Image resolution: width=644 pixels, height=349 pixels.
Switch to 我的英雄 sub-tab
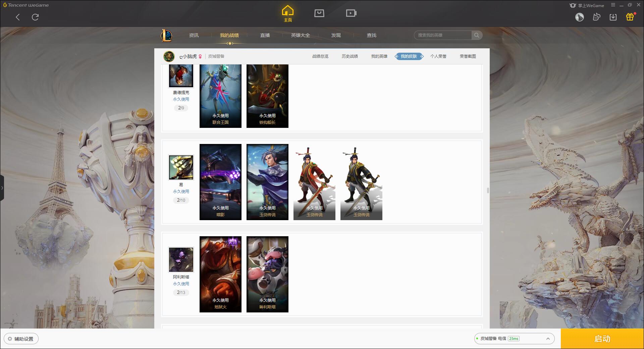pyautogui.click(x=379, y=56)
